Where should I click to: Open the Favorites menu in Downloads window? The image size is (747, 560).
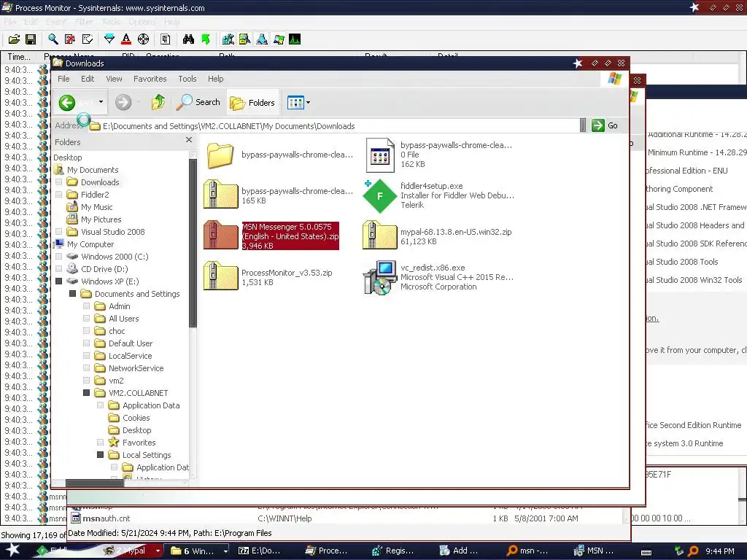tap(150, 79)
